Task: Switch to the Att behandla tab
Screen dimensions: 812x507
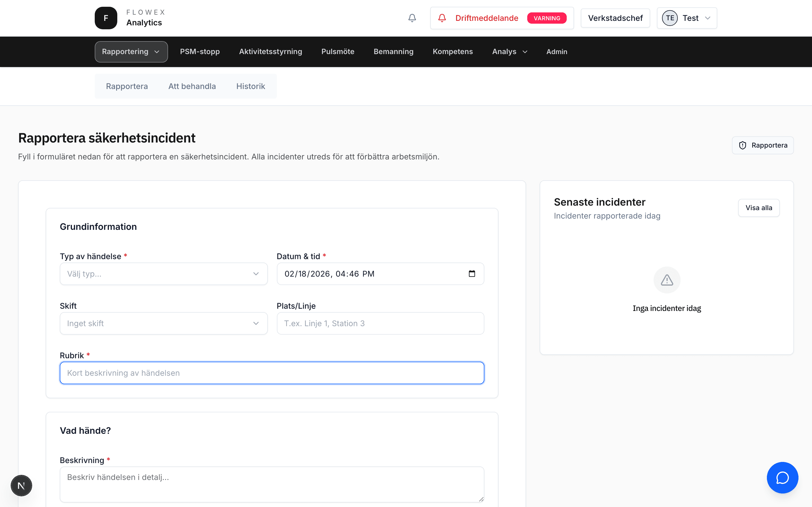Action: [x=192, y=86]
